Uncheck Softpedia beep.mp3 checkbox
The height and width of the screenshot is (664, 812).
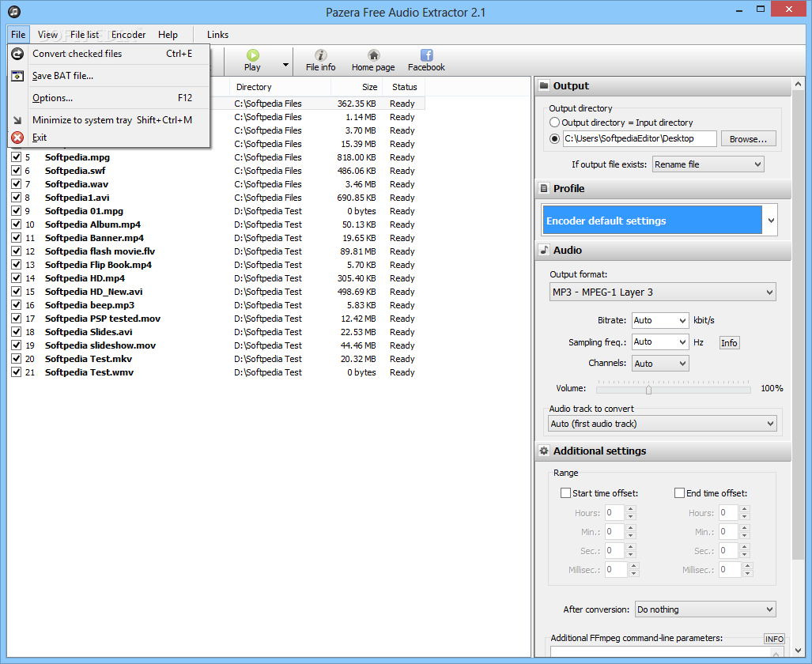[x=16, y=305]
